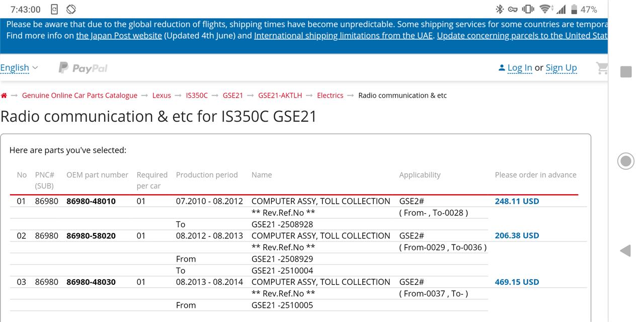Tap the vibrate mode status icon
644x322 pixels.
528,9
